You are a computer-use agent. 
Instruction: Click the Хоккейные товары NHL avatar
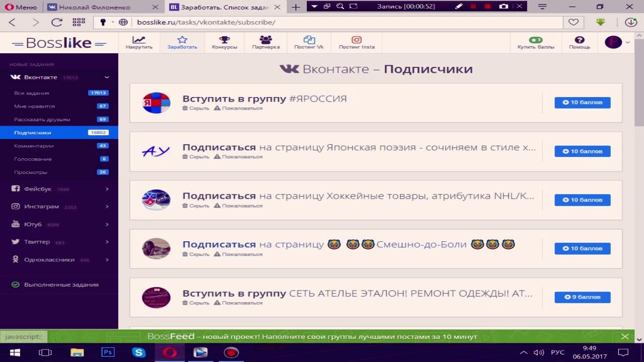pyautogui.click(x=156, y=200)
